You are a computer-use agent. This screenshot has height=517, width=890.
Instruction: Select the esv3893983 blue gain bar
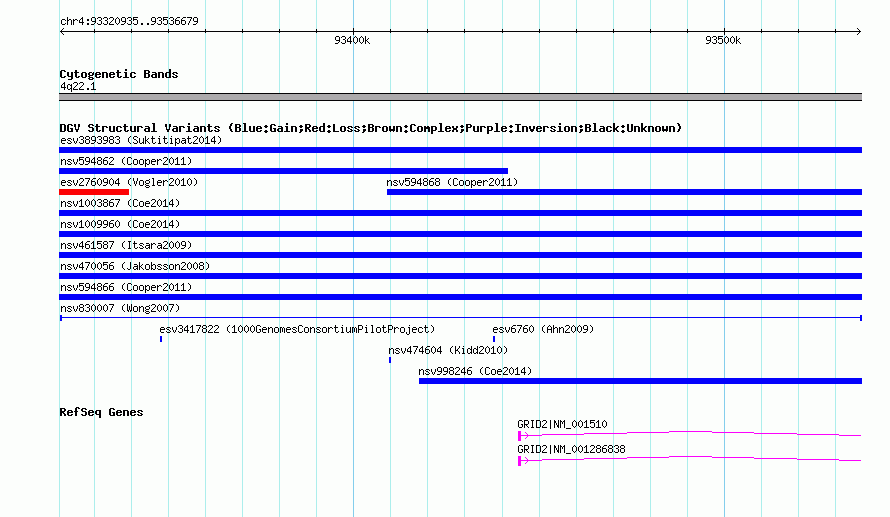click(x=460, y=150)
